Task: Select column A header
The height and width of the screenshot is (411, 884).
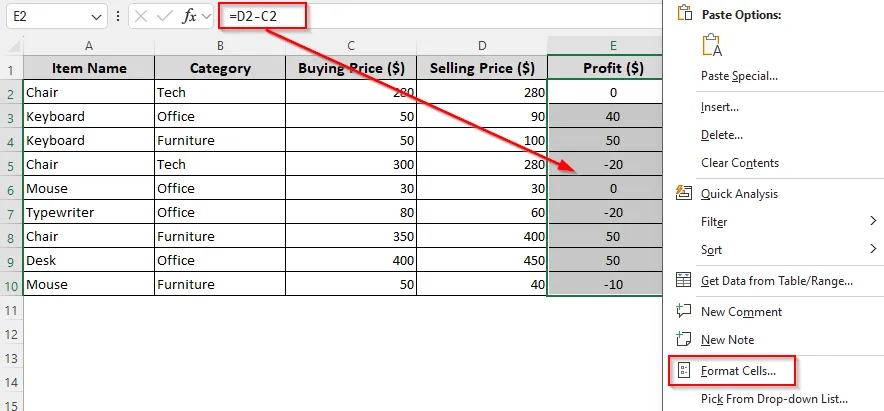Action: (89, 46)
